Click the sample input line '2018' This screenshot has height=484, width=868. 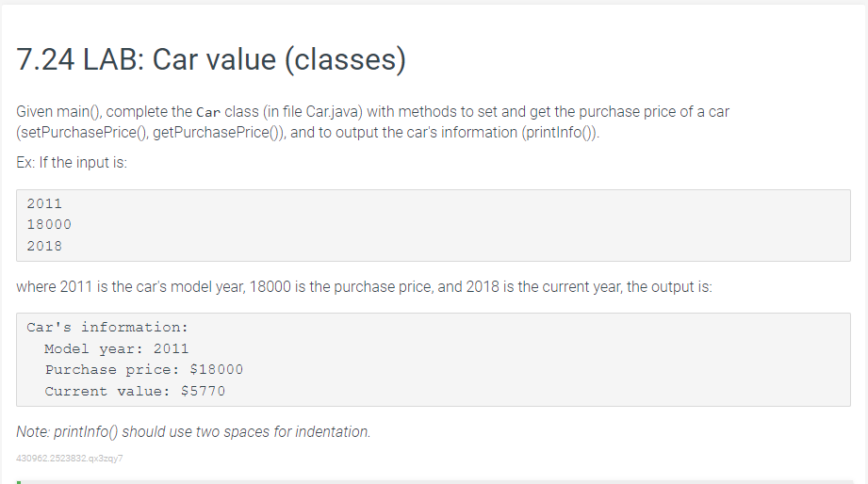pos(44,246)
